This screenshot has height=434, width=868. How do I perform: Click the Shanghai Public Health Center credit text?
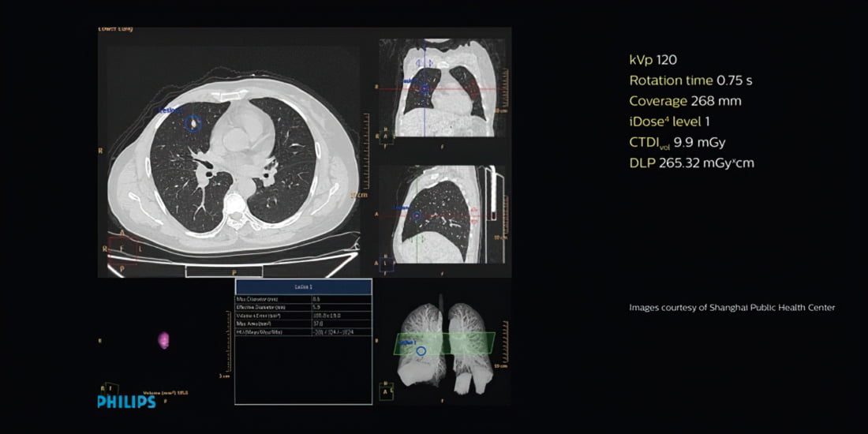coord(731,308)
